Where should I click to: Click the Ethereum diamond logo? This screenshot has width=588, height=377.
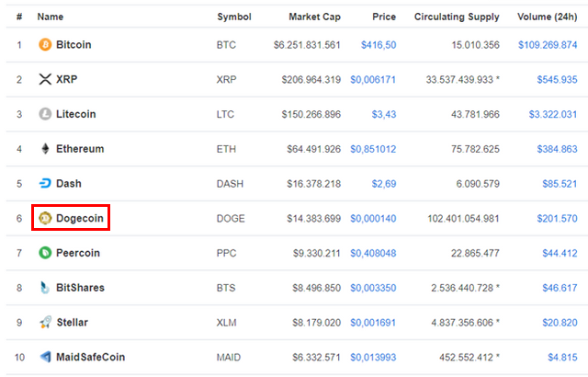pos(45,149)
